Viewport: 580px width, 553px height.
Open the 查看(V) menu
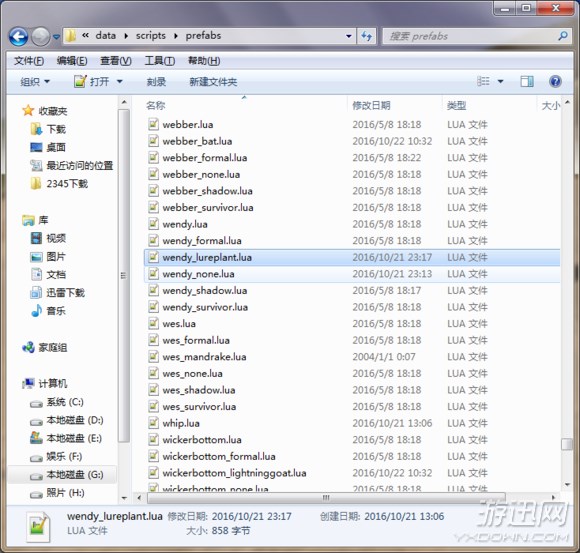point(116,61)
